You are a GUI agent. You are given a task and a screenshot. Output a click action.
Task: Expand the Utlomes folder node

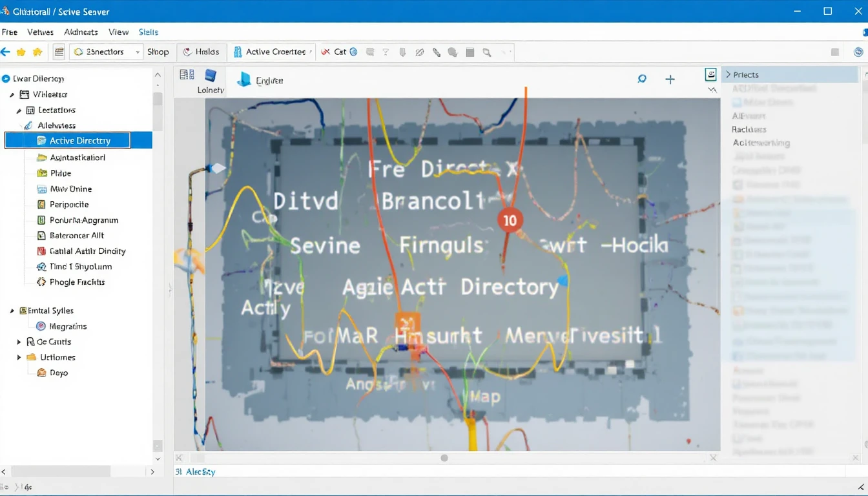pyautogui.click(x=19, y=357)
